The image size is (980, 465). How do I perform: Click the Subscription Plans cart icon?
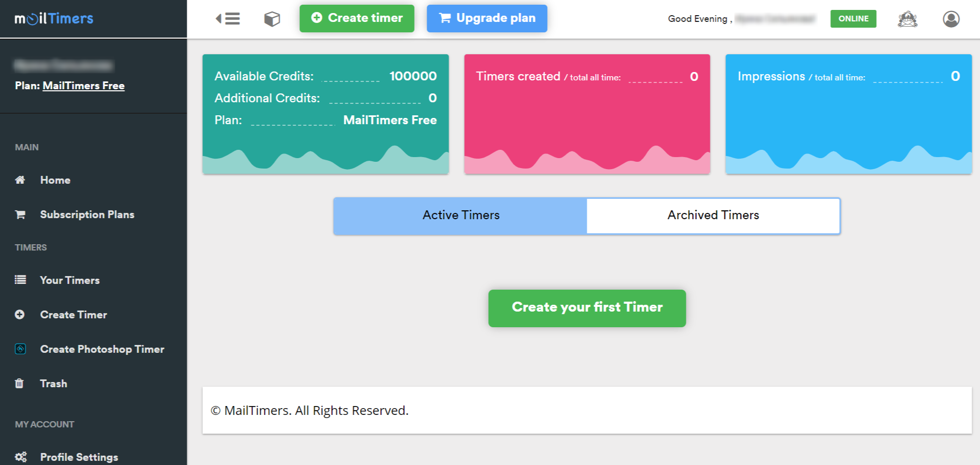coord(20,214)
